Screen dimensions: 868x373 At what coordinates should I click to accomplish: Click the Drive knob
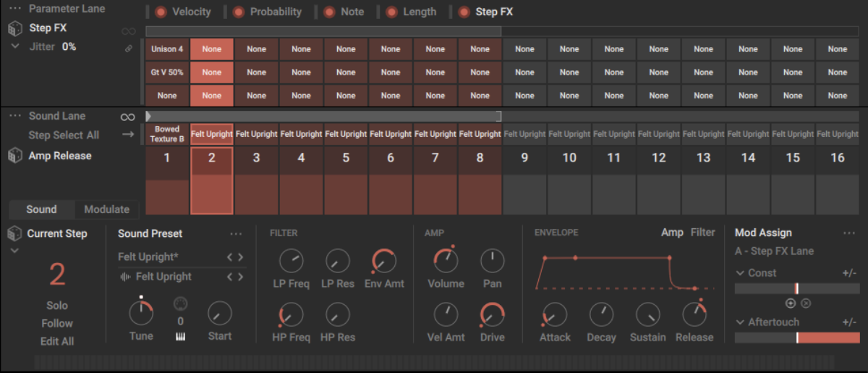click(x=493, y=314)
